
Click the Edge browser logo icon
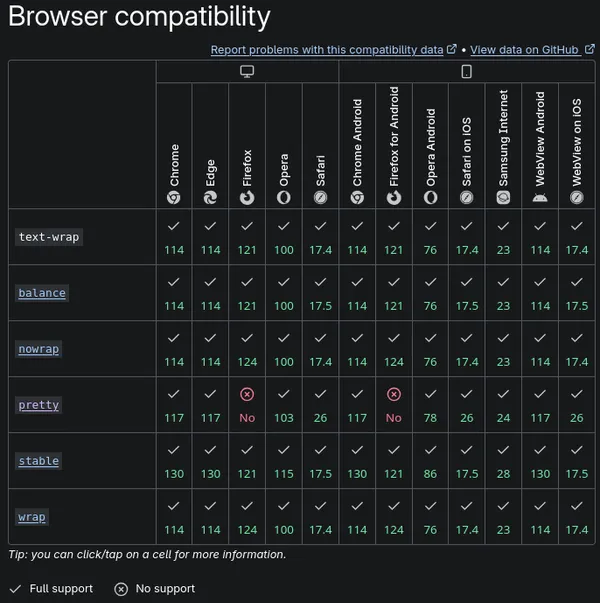(210, 198)
